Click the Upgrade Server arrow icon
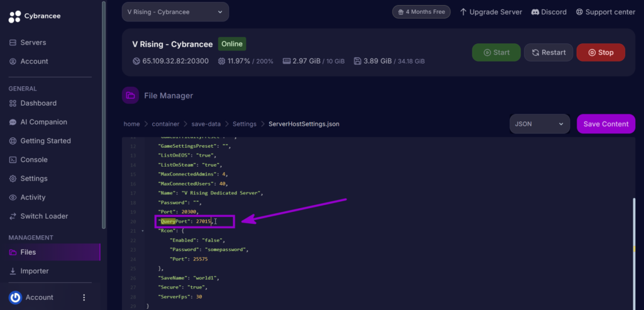The image size is (644, 310). click(464, 12)
